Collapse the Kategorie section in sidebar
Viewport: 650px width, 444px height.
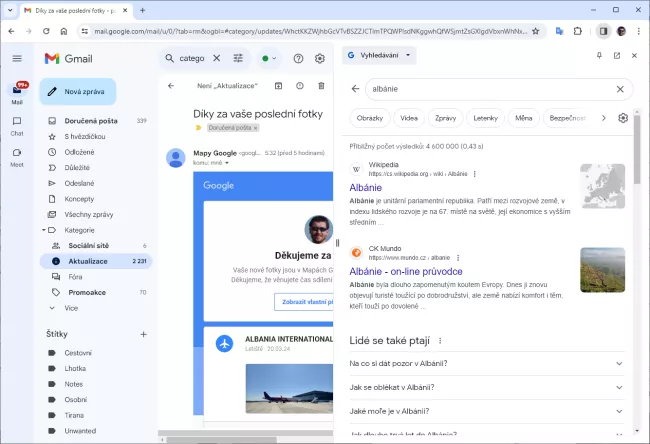coord(46,229)
